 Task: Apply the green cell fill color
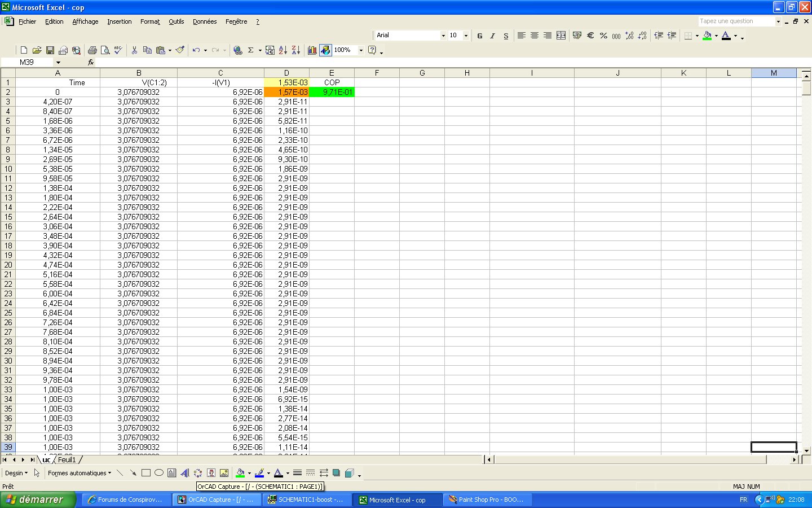click(707, 36)
